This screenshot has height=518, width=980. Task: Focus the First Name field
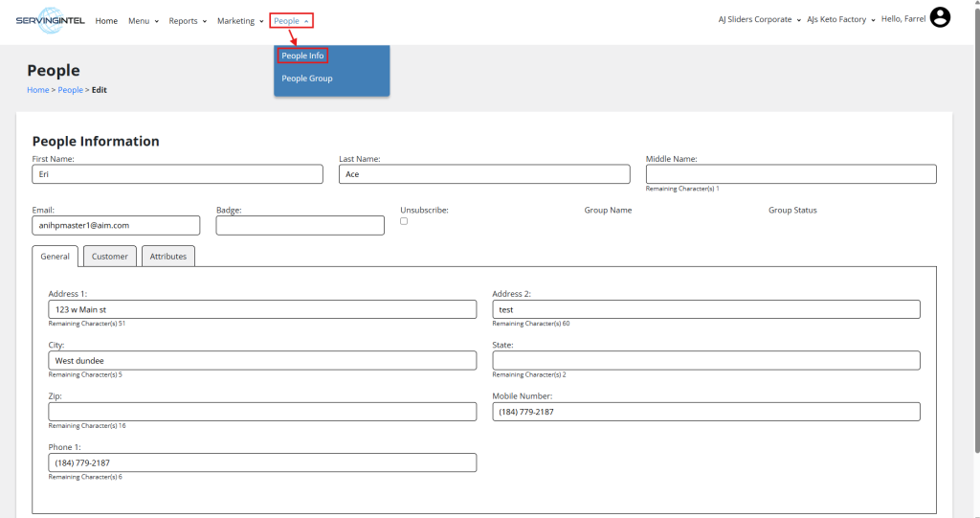[x=177, y=174]
